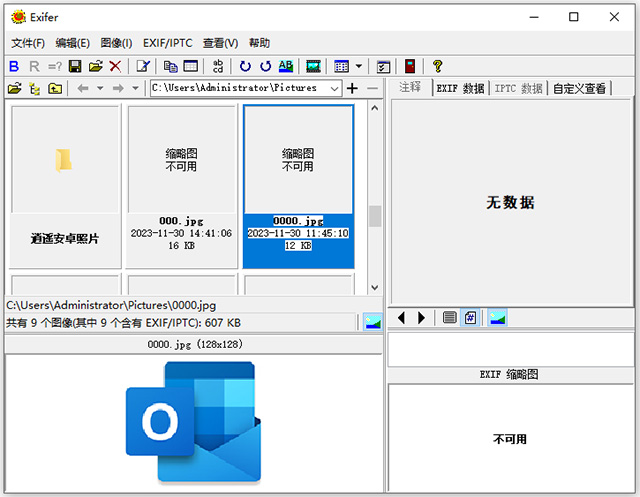Open the 图像(I) menu
The image size is (640, 497).
pos(116,43)
